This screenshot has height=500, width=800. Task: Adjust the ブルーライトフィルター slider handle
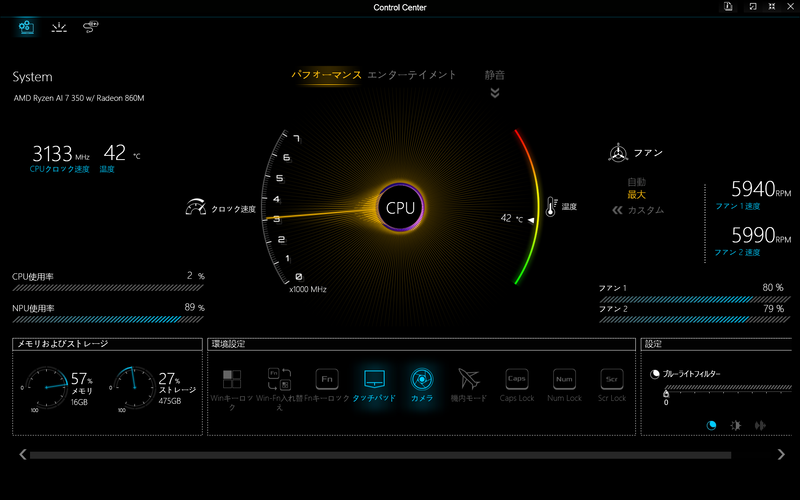tap(666, 393)
